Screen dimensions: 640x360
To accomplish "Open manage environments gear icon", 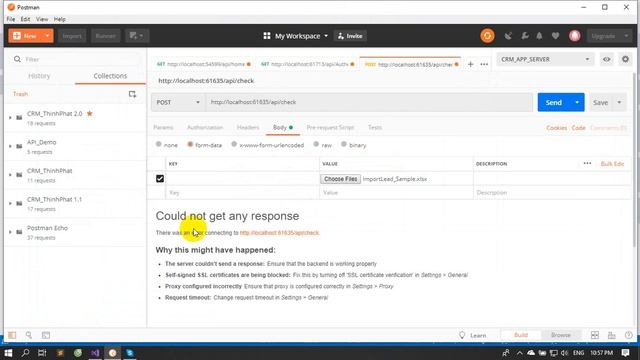I will pyautogui.click(x=625, y=59).
